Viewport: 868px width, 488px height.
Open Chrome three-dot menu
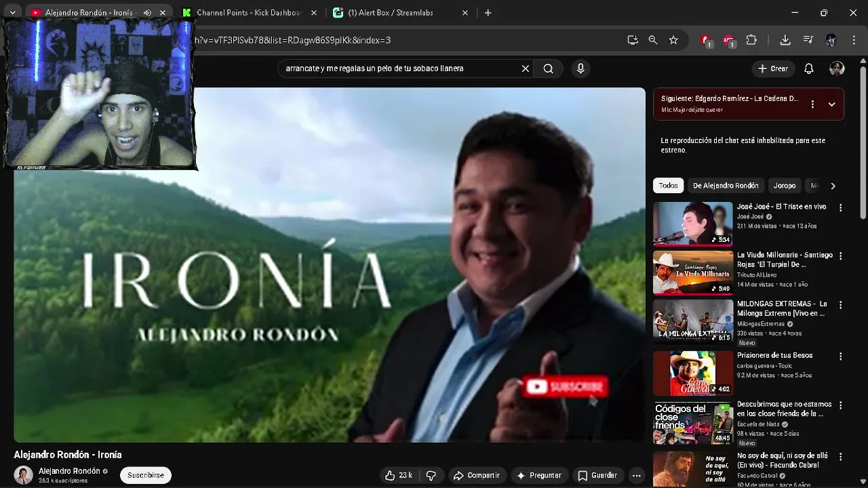pyautogui.click(x=854, y=40)
